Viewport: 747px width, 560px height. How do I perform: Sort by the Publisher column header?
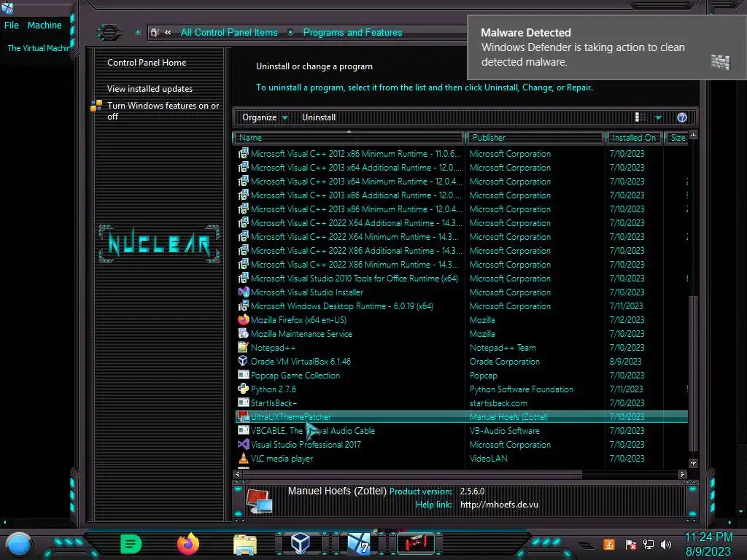point(535,138)
